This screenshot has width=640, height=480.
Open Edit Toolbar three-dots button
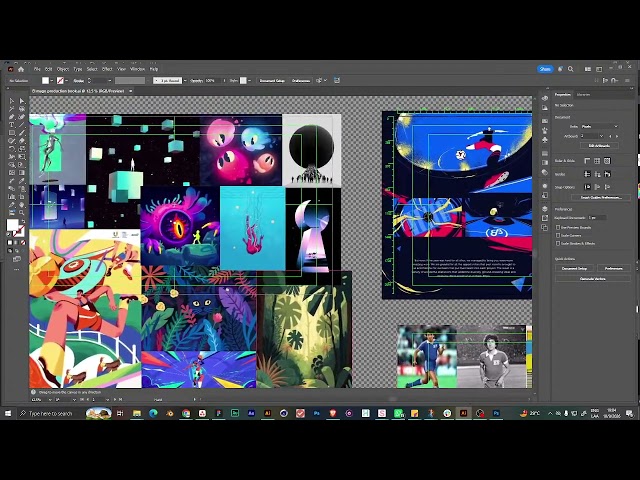tap(16, 269)
